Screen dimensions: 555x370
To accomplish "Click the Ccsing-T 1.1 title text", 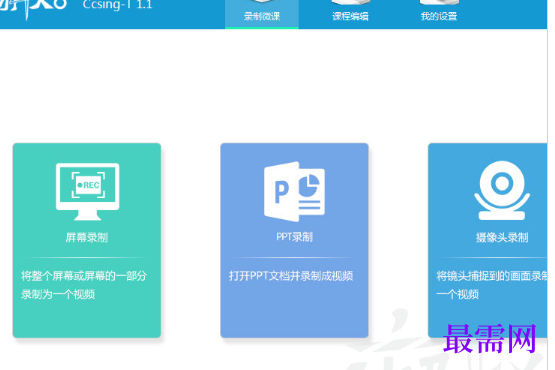I will 117,5.
